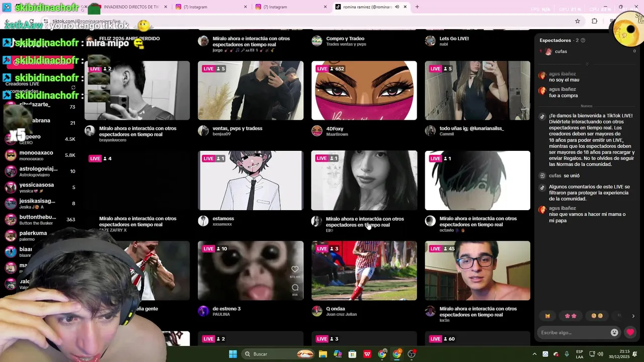The height and width of the screenshot is (362, 644).
Task: Bookmark this page with the star icon
Action: click(578, 21)
